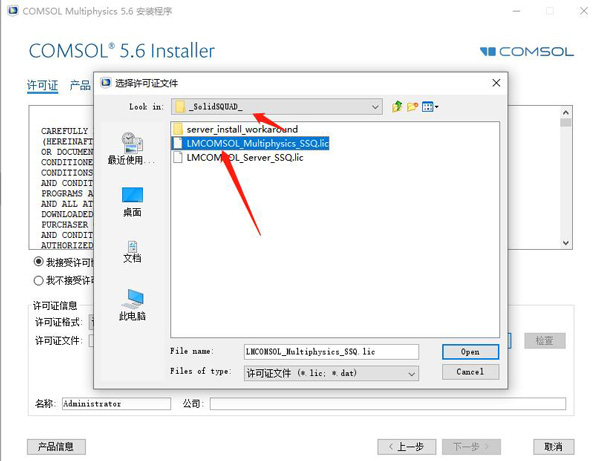Image resolution: width=600 pixels, height=461 pixels.
Task: Open Recent places shortcut (最近使用)
Action: point(132,148)
